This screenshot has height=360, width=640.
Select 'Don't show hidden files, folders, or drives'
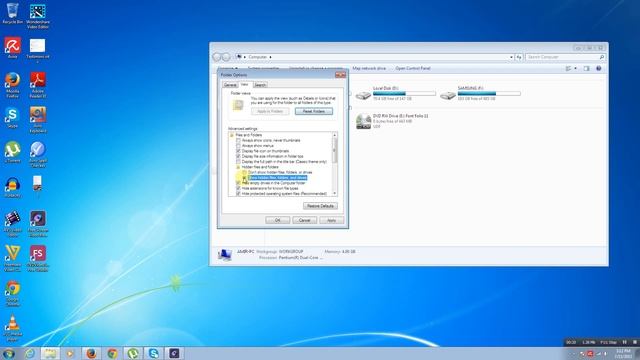(x=244, y=172)
